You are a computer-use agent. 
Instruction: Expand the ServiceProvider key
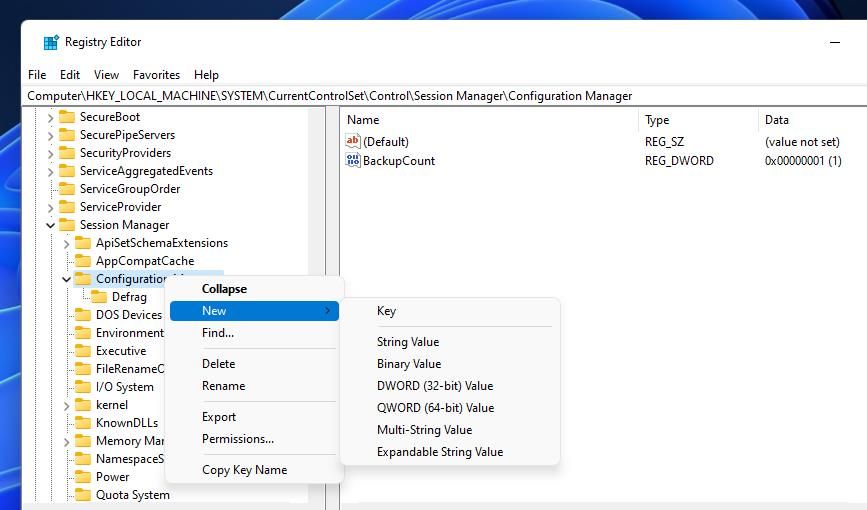(50, 207)
